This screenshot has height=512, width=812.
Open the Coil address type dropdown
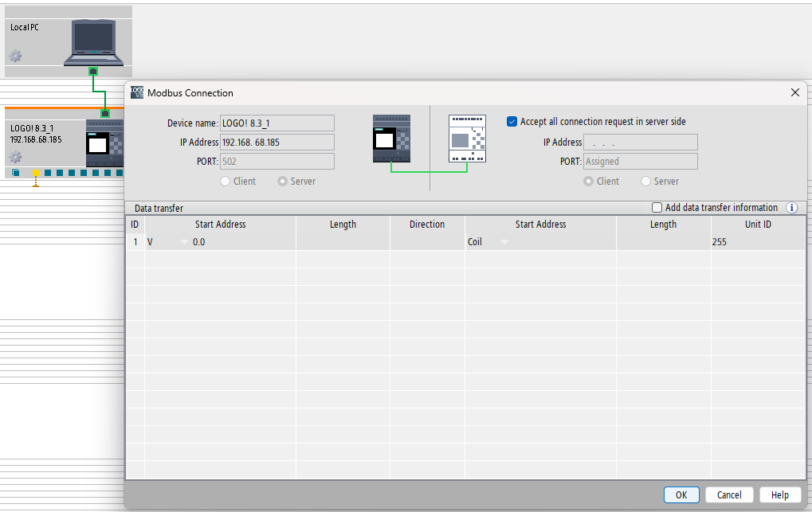[x=504, y=242]
